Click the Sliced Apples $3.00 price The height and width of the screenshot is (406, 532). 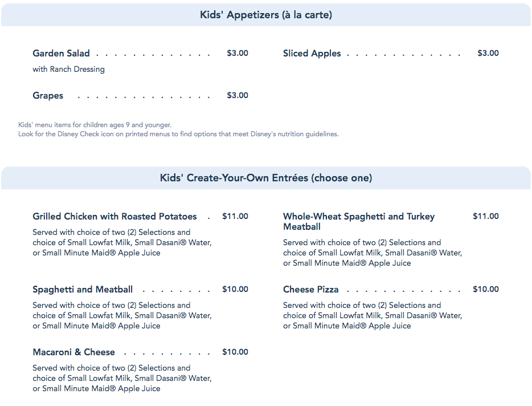[x=488, y=53]
